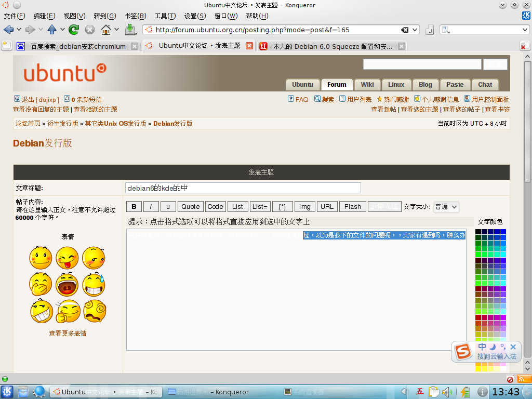Switch to the 本人的 Debian 6.0 Squeeze tab

click(332, 46)
